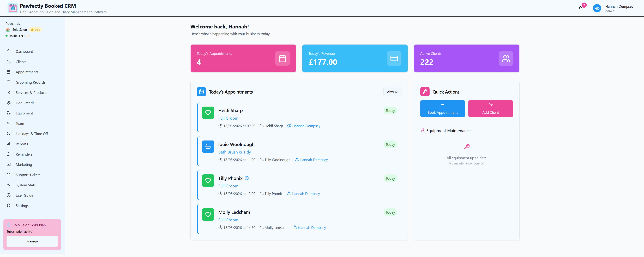
Task: Click the calendar icon on Today's Appointments card
Action: click(282, 58)
